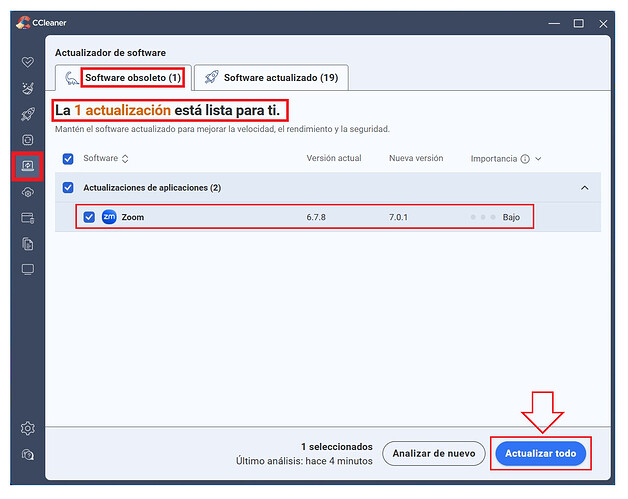Close the CCleaner window
The height and width of the screenshot is (499, 628).
point(603,24)
